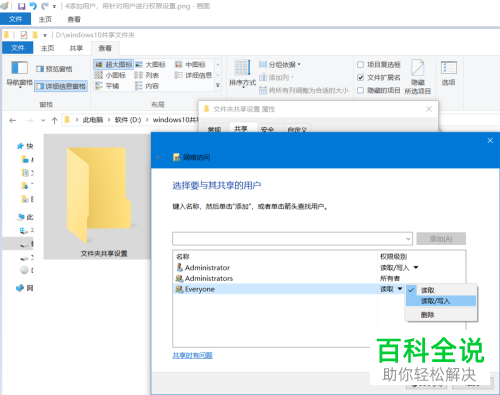
Task: Open the 选项 folder options icon
Action: click(x=449, y=73)
